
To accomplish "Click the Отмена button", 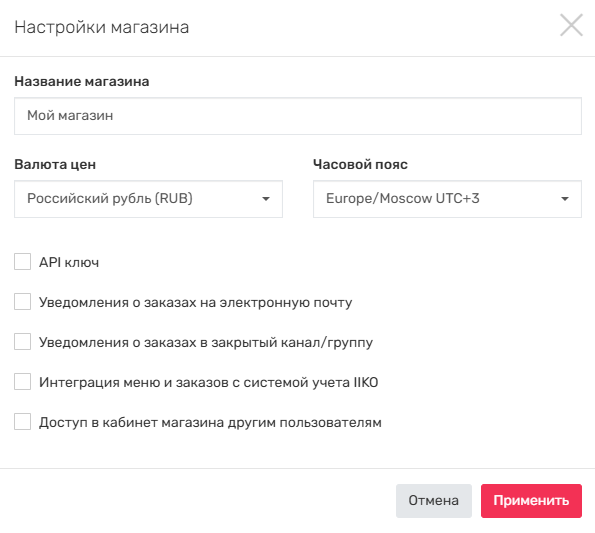I will (434, 501).
